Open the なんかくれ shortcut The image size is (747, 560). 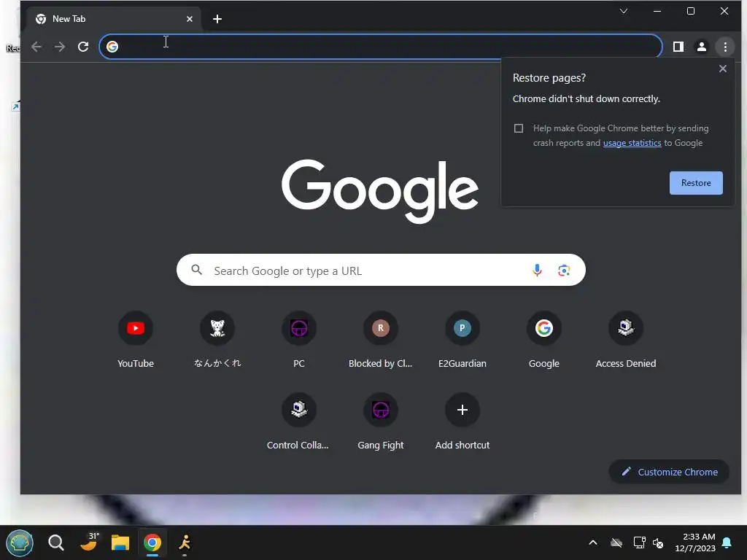217,339
